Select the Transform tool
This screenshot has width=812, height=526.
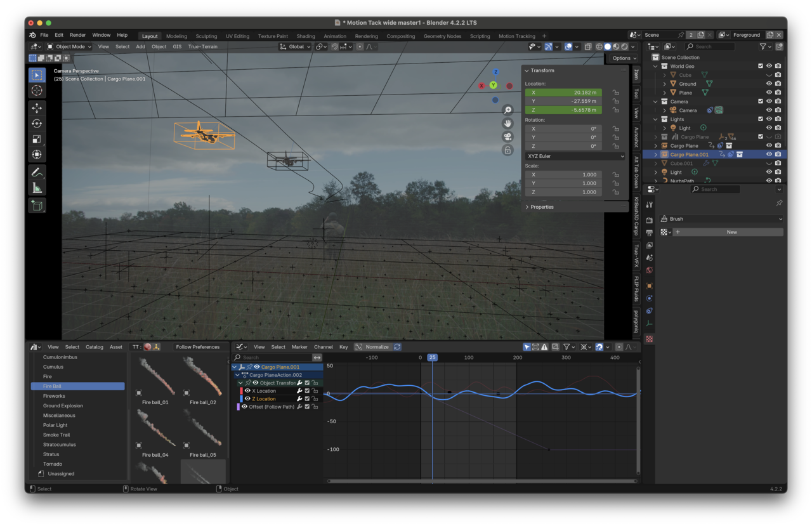coord(37,154)
